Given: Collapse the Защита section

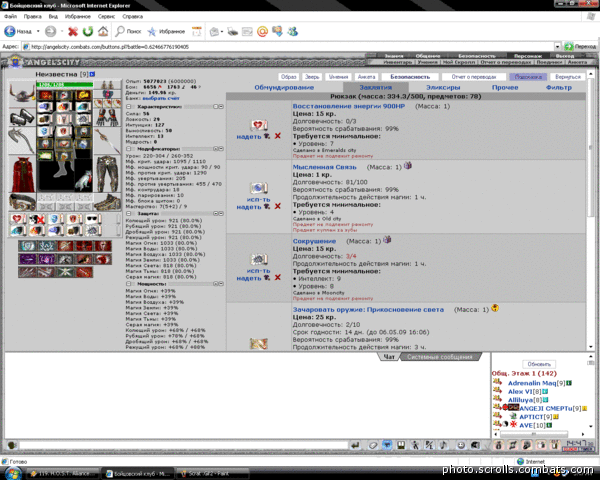Looking at the screenshot, I should [x=129, y=214].
